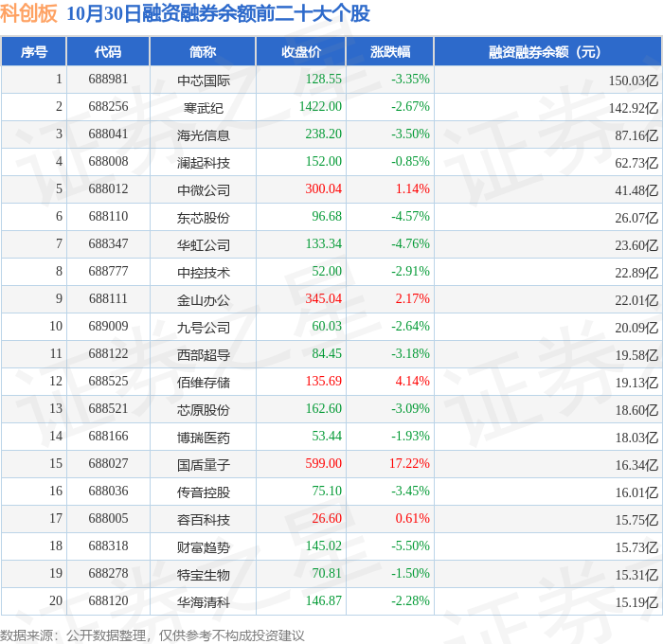This screenshot has width=663, height=644.
Task: Select the stock name 佰维存储
Action: point(204,383)
